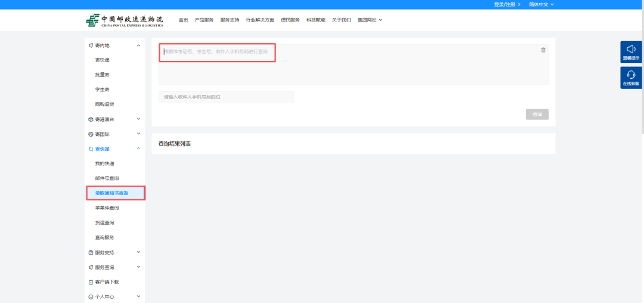Select 苹果件查询 in sidebar

coord(107,208)
